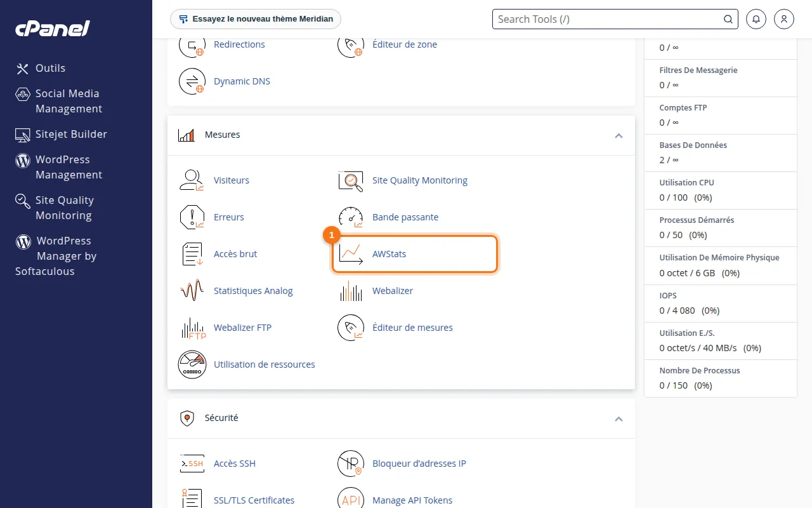Open the Éditeur de mesures icon
The image size is (812, 508).
coord(350,328)
